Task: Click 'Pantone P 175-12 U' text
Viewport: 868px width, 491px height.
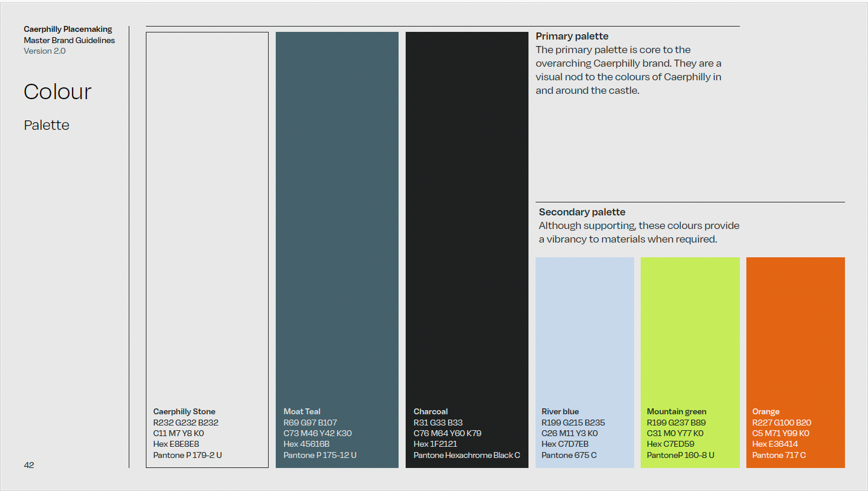Action: (320, 455)
